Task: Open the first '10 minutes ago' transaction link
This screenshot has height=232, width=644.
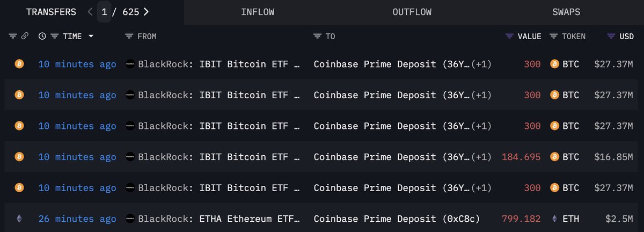Action: 77,64
